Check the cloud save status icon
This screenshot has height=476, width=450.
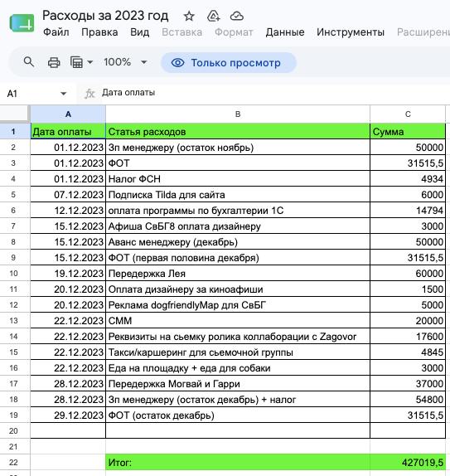237,16
